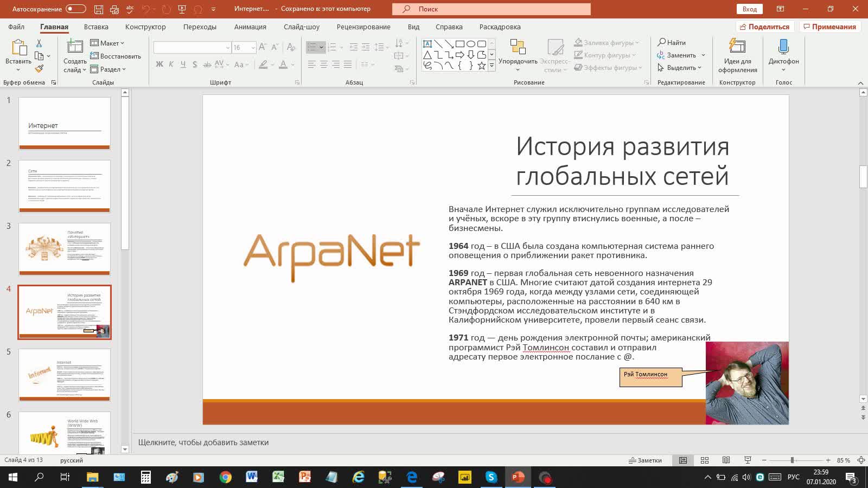Click the Диктофон microphone icon

coord(783,47)
